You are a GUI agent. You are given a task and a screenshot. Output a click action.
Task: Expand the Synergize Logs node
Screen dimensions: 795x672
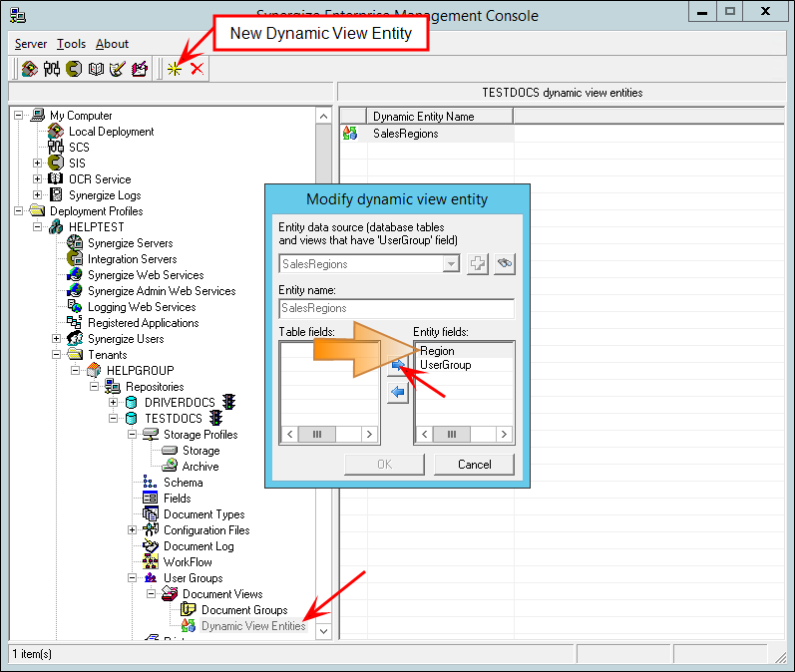(x=37, y=195)
